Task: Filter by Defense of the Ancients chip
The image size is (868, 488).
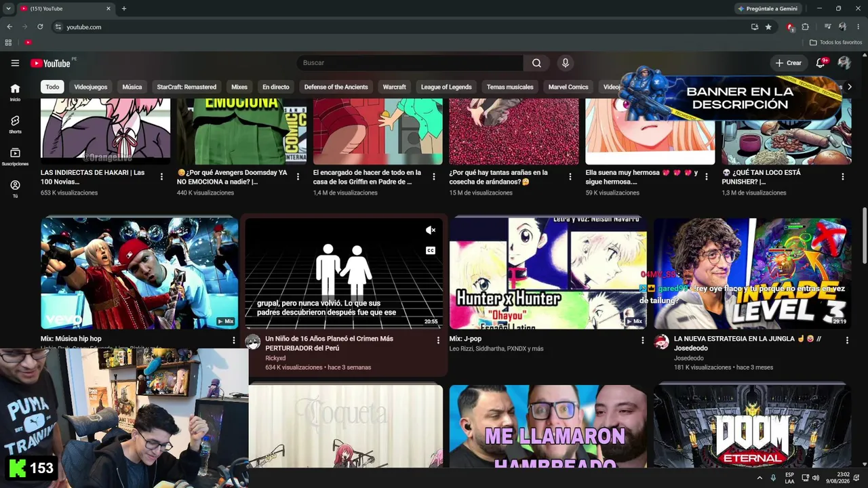Action: [336, 87]
